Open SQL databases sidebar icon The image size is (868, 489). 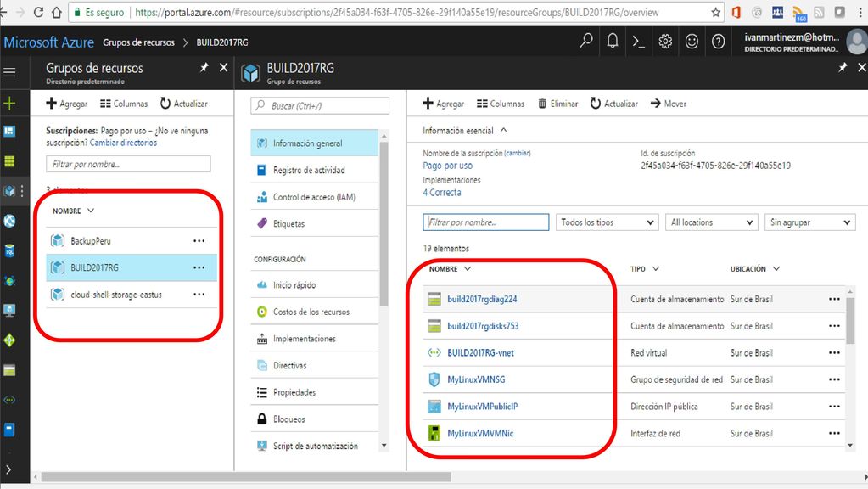point(9,251)
